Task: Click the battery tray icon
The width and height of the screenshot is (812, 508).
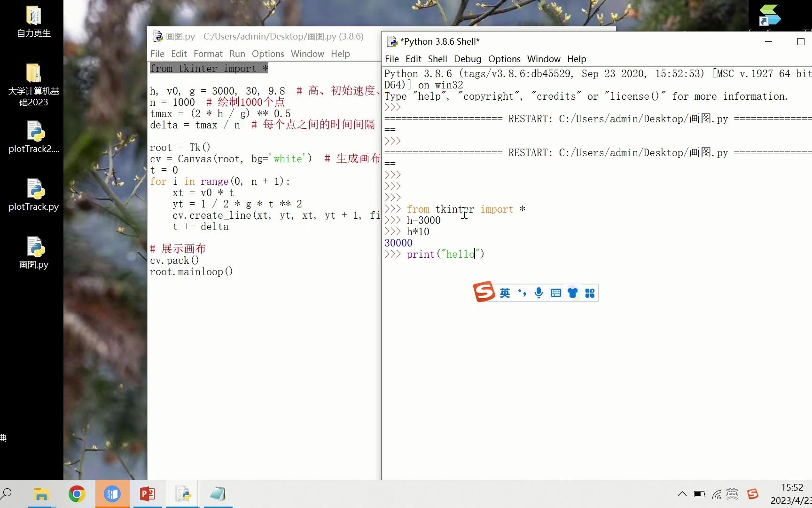Action: tap(699, 494)
